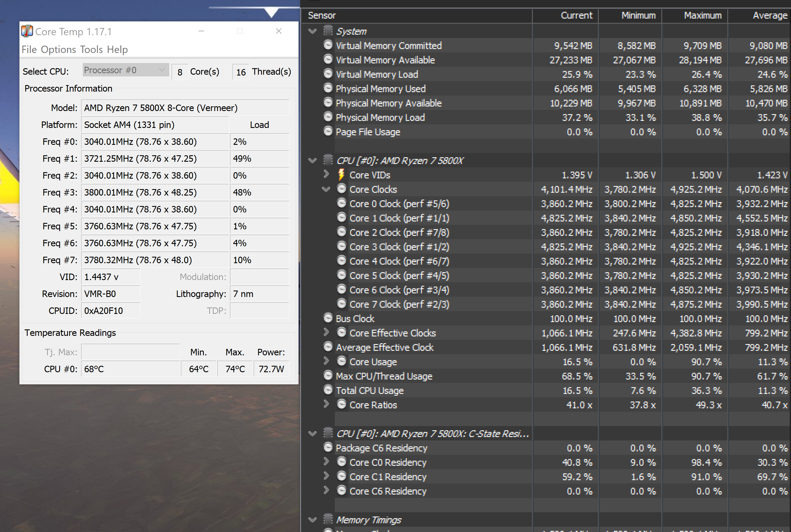
Task: Click the Core VIDs lightning bolt icon
Action: pos(341,175)
